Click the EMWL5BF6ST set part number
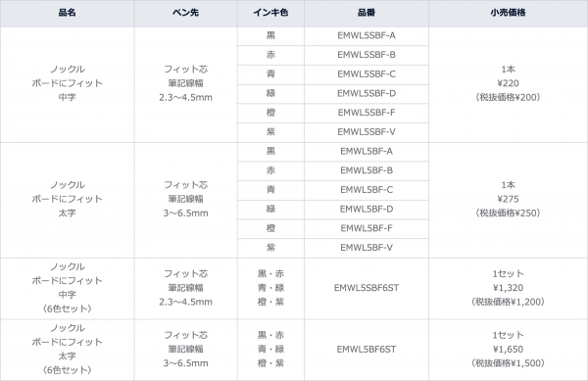This screenshot has width=588, height=381. (x=367, y=349)
